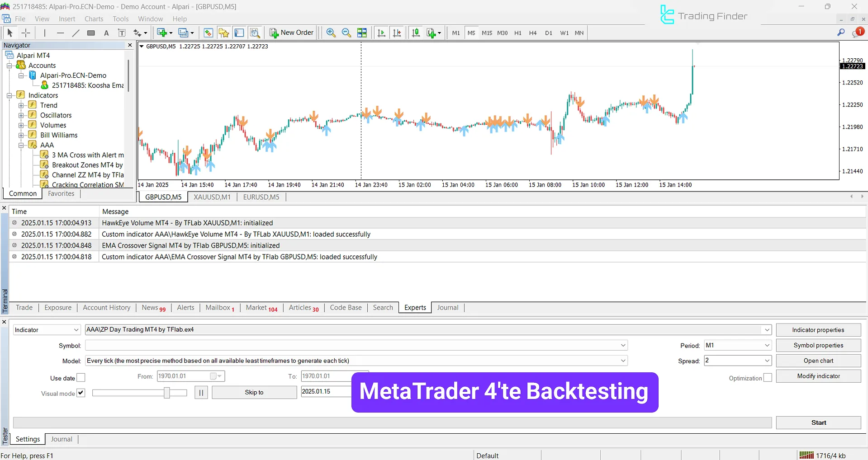
Task: Disable Visual mode in the tester
Action: (x=81, y=393)
